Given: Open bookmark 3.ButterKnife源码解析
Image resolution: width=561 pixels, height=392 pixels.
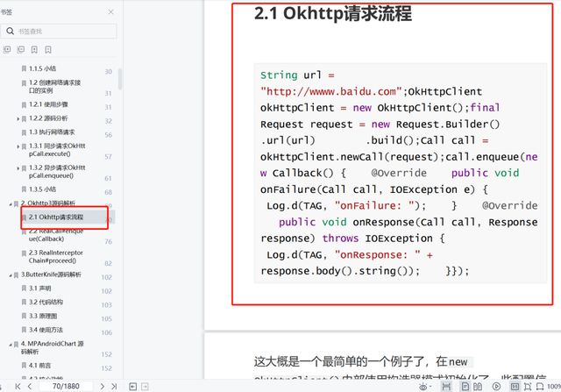Looking at the screenshot, I should [51, 274].
